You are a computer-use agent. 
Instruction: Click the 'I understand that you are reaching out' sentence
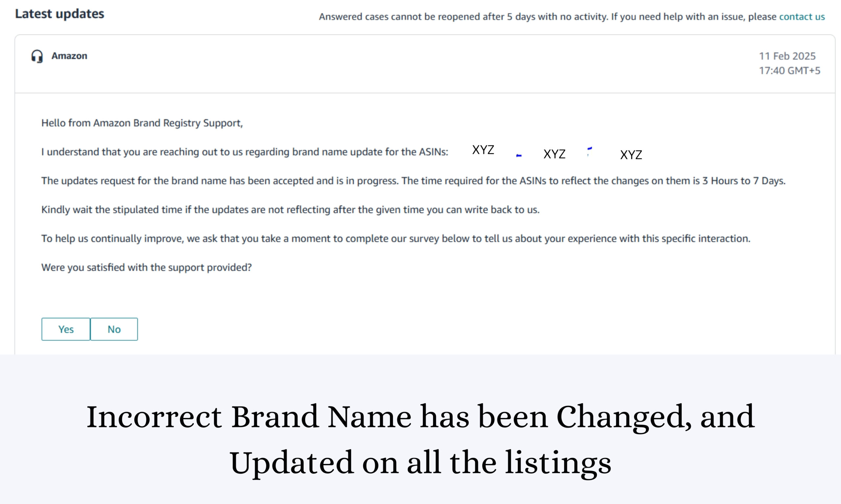pyautogui.click(x=244, y=152)
